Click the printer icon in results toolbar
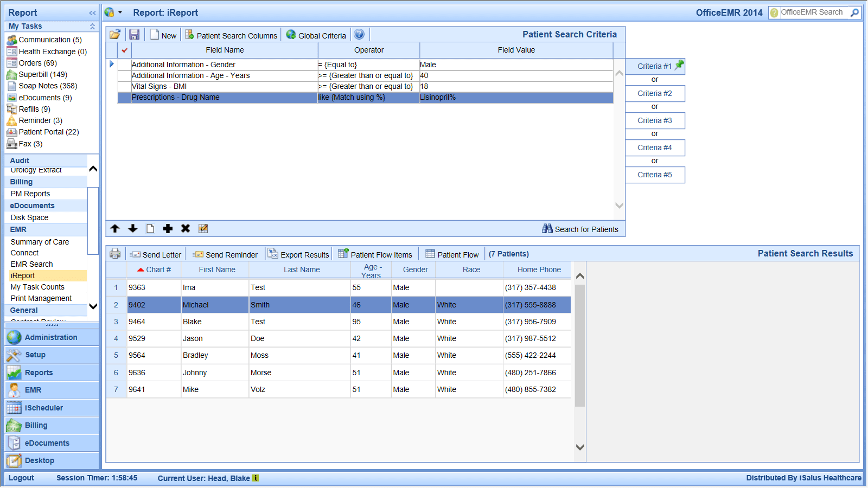This screenshot has height=488, width=868. 115,254
